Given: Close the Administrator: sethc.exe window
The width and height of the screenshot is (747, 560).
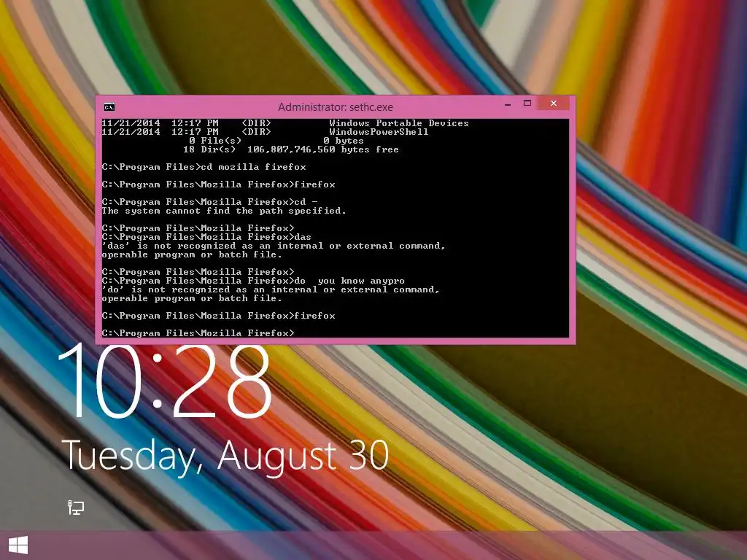Looking at the screenshot, I should coord(554,104).
